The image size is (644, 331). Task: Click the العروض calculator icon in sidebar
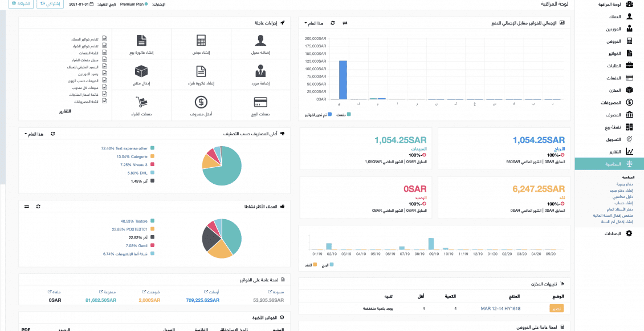pos(629,41)
